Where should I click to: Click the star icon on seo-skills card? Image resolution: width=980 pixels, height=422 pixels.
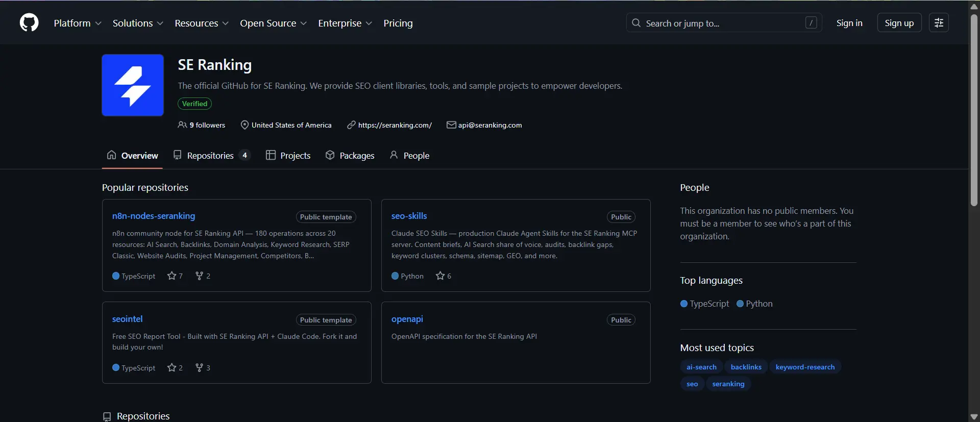[440, 276]
